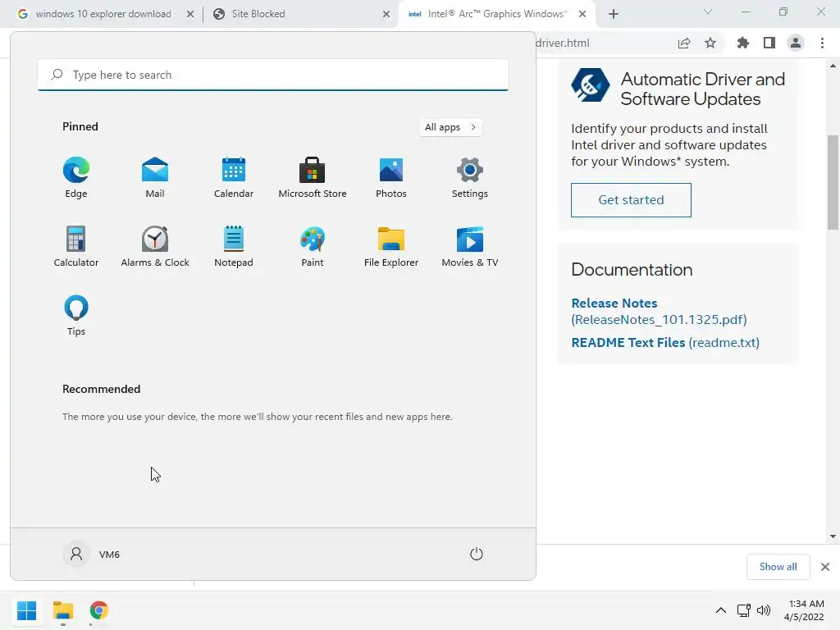Click the Automatic Driver and Software Updates icon
This screenshot has height=630, width=840.
point(590,84)
